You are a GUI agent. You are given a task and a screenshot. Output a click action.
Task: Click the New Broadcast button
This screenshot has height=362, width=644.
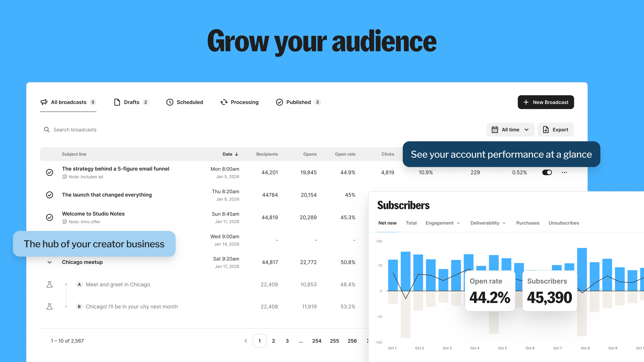click(x=546, y=102)
